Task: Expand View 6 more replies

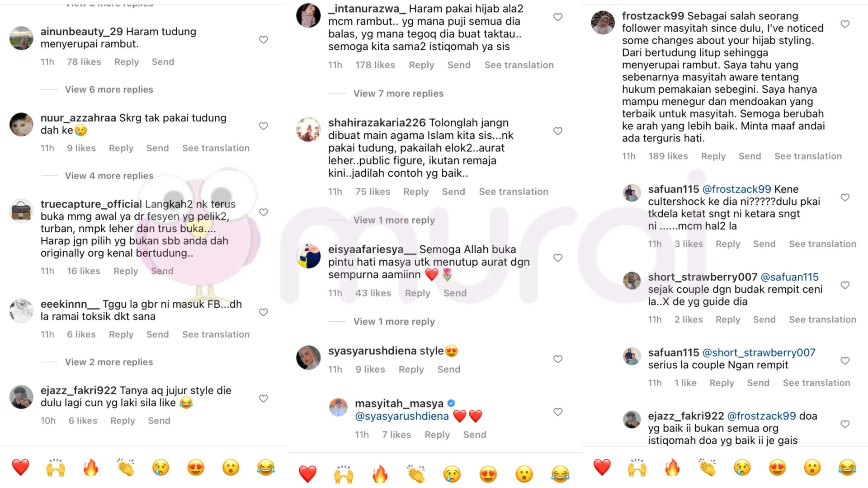Action: pyautogui.click(x=109, y=89)
